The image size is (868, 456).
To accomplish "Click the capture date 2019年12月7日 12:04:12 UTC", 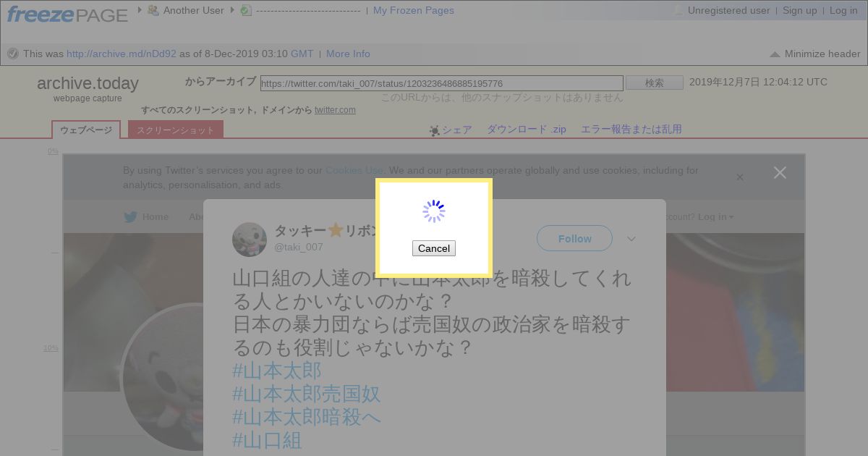I will click(758, 82).
